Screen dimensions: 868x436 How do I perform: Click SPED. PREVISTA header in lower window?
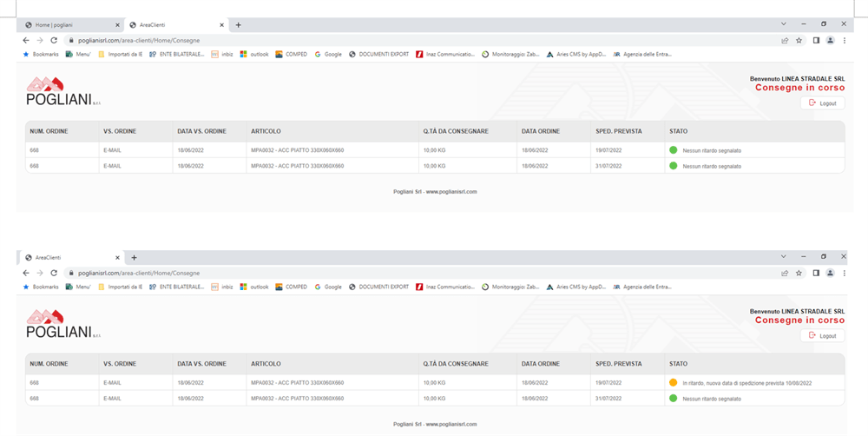(618, 364)
